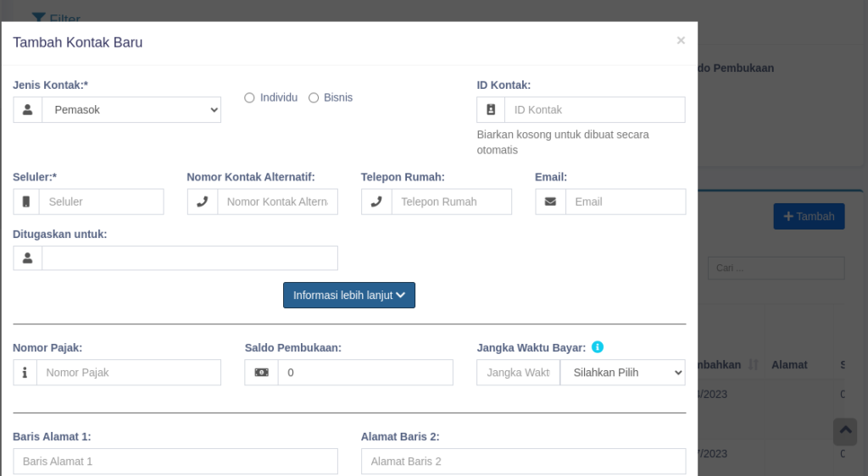
Task: Click the money icon beside Saldo Pembukaan
Action: (x=261, y=373)
